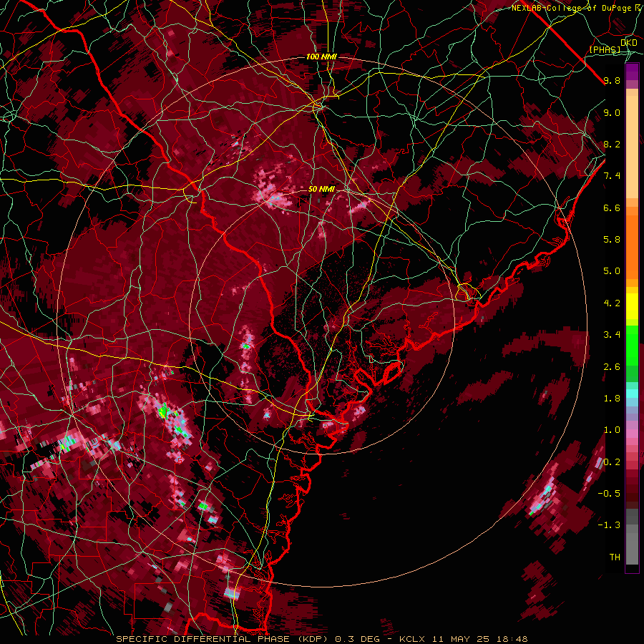Screen dimensions: 644x644
Task: Select the 6.6 scale value
Action: pos(612,208)
